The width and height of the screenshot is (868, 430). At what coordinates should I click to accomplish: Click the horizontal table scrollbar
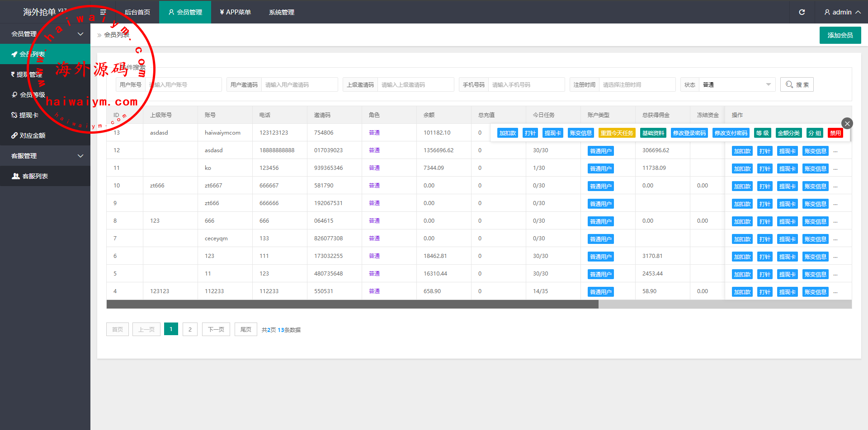tap(353, 304)
